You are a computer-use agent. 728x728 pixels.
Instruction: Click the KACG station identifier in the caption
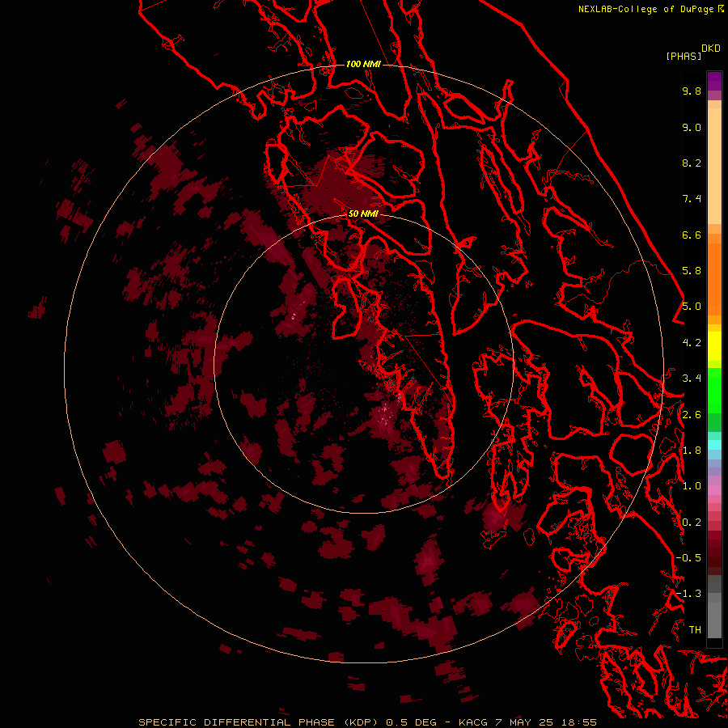472,722
